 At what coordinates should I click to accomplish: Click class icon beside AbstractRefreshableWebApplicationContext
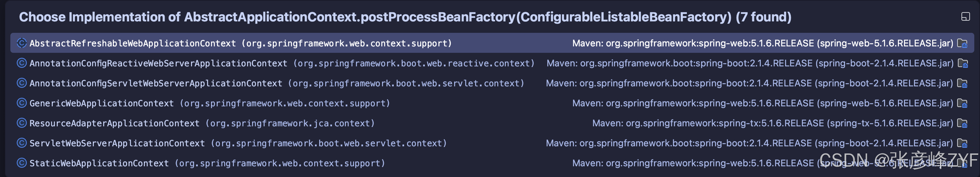pyautogui.click(x=22, y=43)
